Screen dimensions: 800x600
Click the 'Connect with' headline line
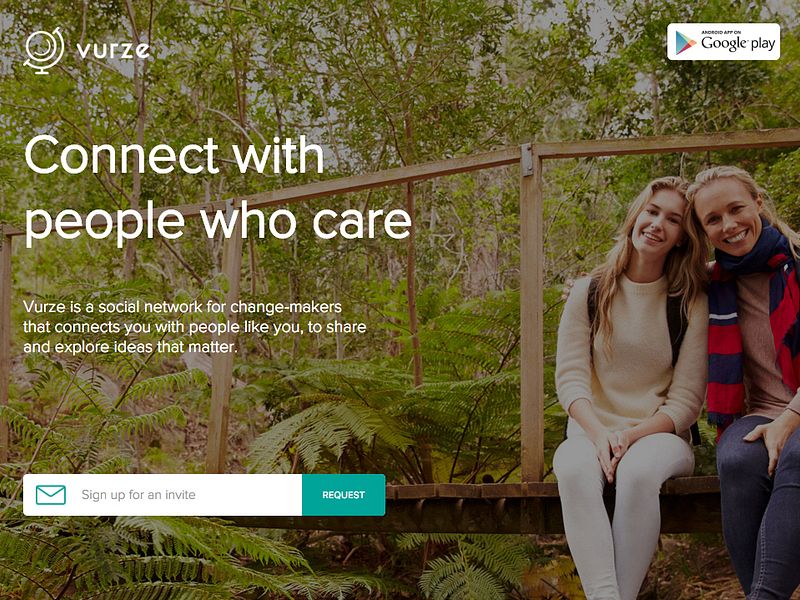[174, 155]
